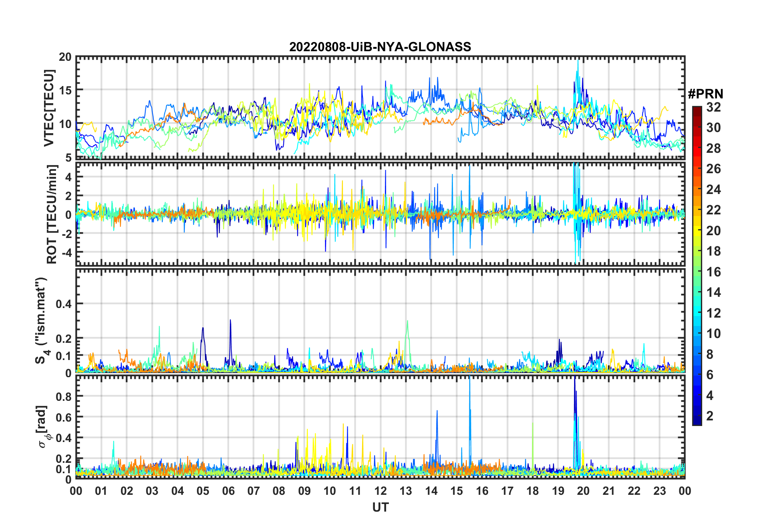Image resolution: width=761 pixels, height=532 pixels.
Task: Click the UT axis tick label "06"
Action: [x=228, y=491]
